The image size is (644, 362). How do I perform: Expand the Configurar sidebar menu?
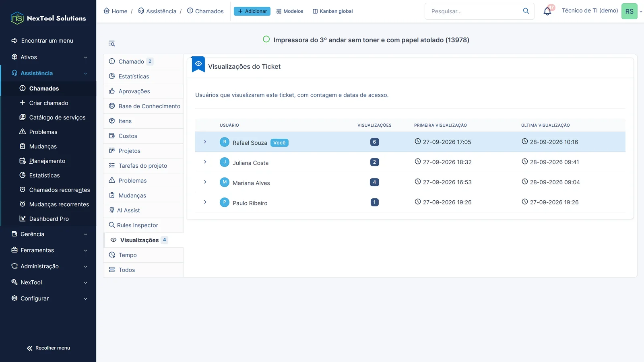pyautogui.click(x=48, y=298)
